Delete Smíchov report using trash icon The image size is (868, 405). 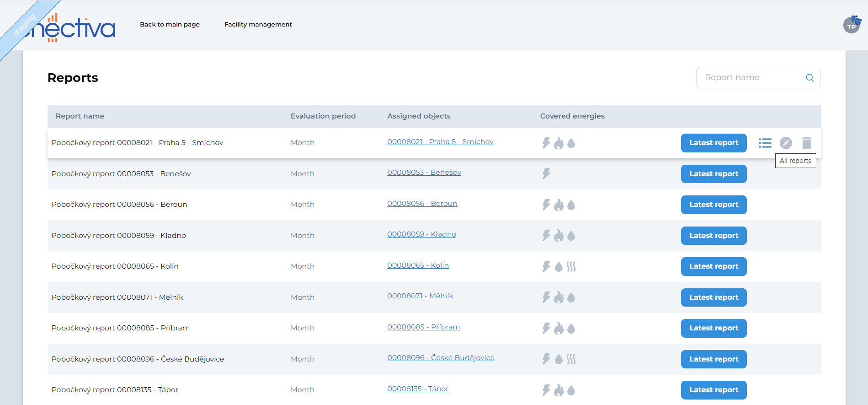(806, 143)
